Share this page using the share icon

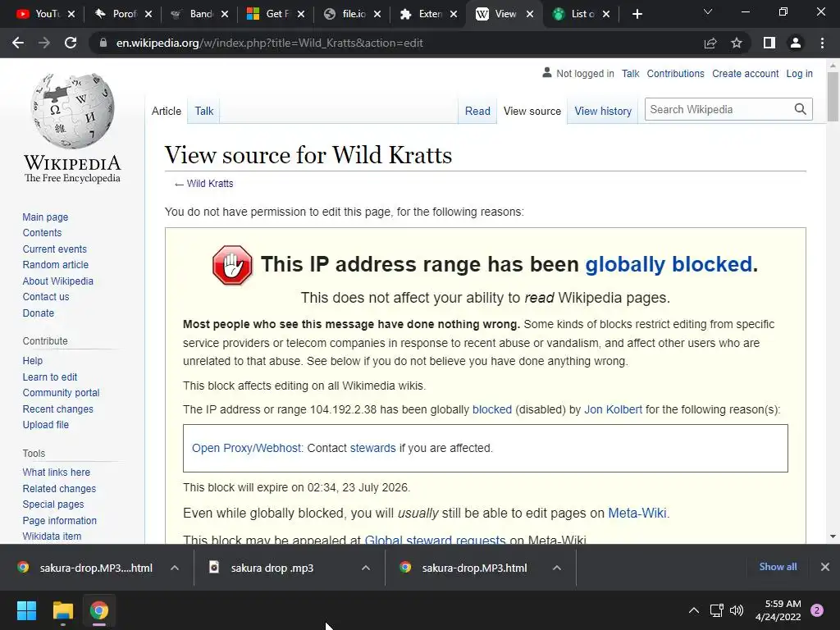[x=710, y=43]
